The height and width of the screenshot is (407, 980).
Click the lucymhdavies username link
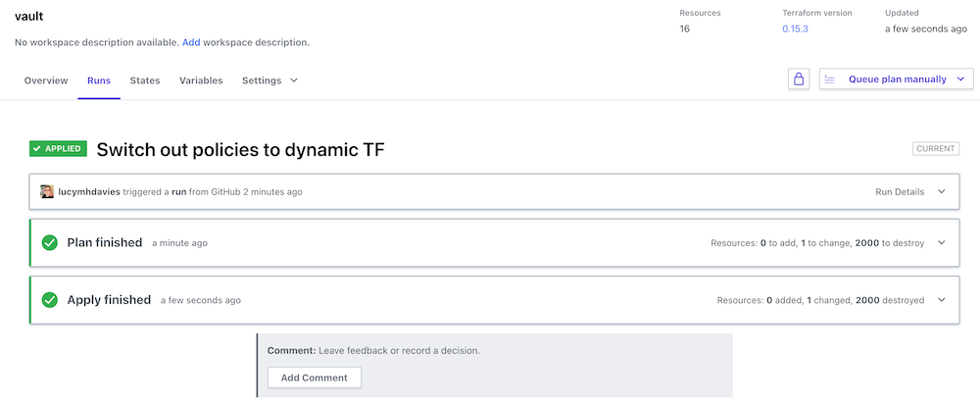[89, 192]
